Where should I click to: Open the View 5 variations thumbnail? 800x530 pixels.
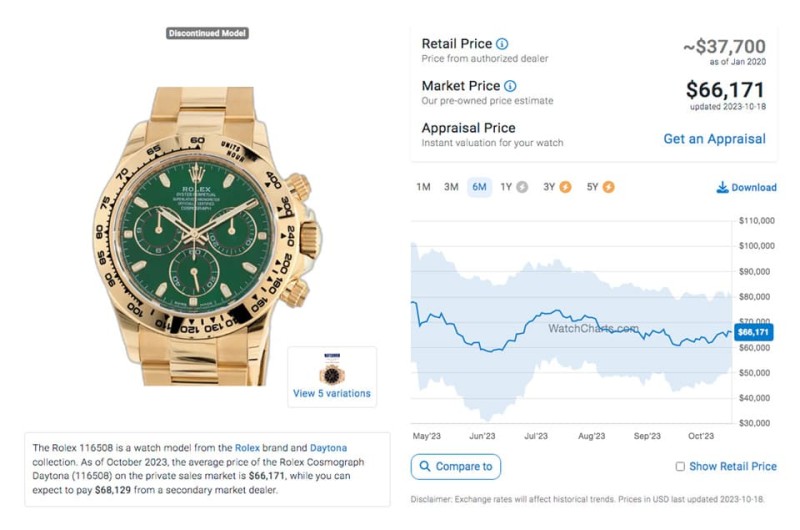(x=332, y=377)
